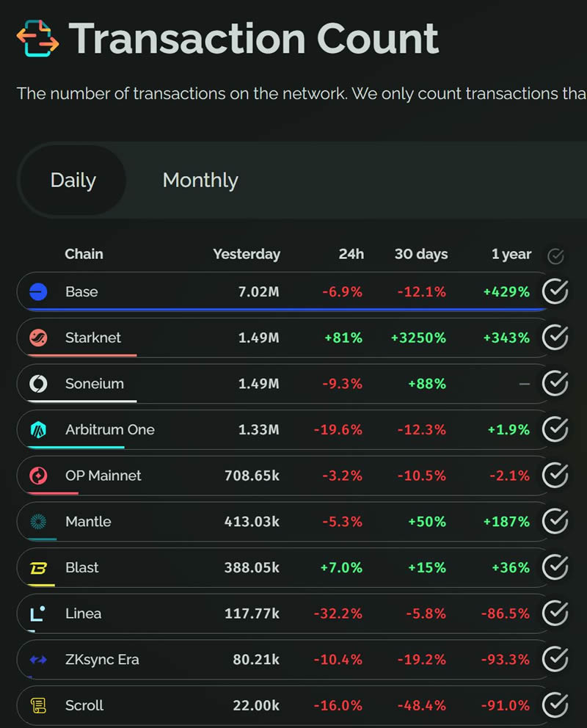Toggle the ZKsync Era row checkmark
This screenshot has width=587, height=728.
(x=555, y=660)
